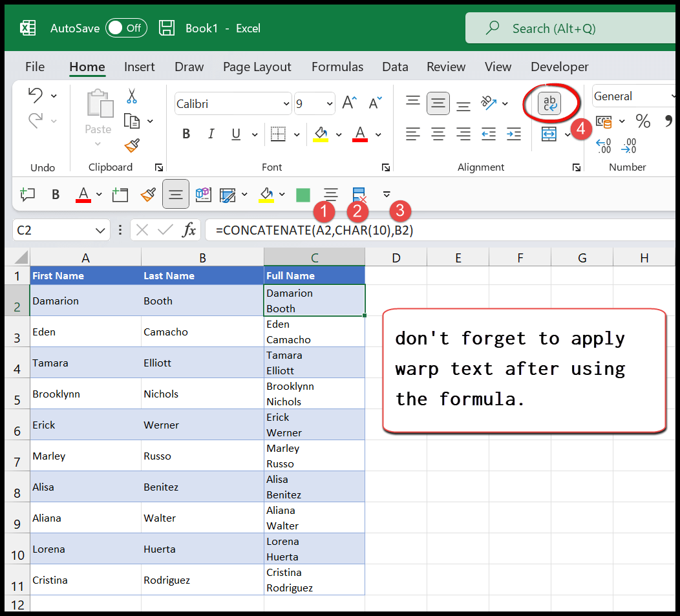The width and height of the screenshot is (680, 616).
Task: Toggle Underline formatting
Action: click(x=236, y=134)
